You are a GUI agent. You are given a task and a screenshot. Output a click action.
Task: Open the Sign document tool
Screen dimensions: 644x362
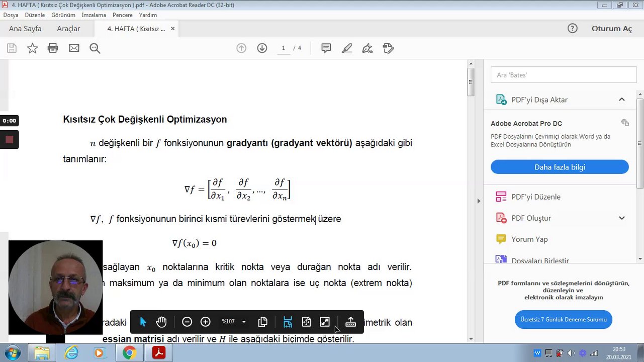pyautogui.click(x=367, y=48)
